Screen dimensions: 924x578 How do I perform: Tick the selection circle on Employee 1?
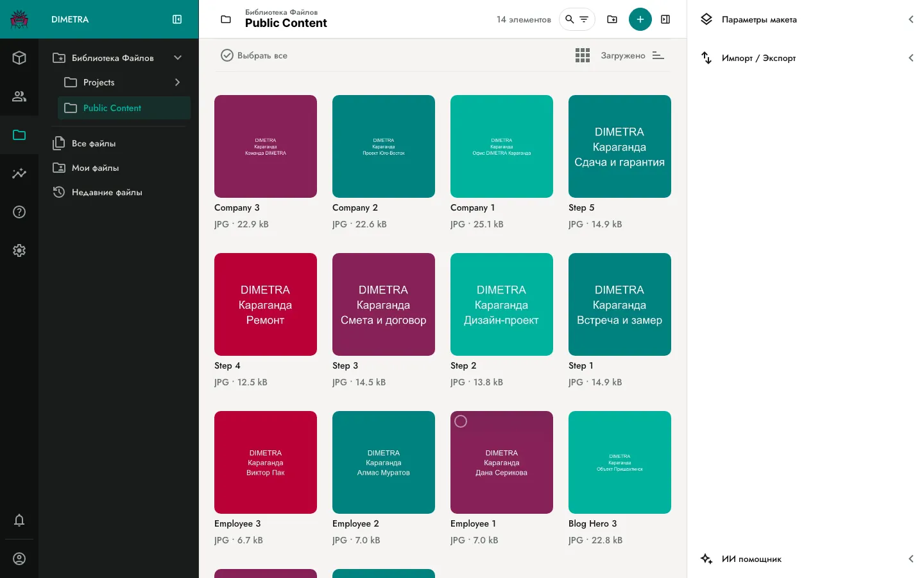461,421
